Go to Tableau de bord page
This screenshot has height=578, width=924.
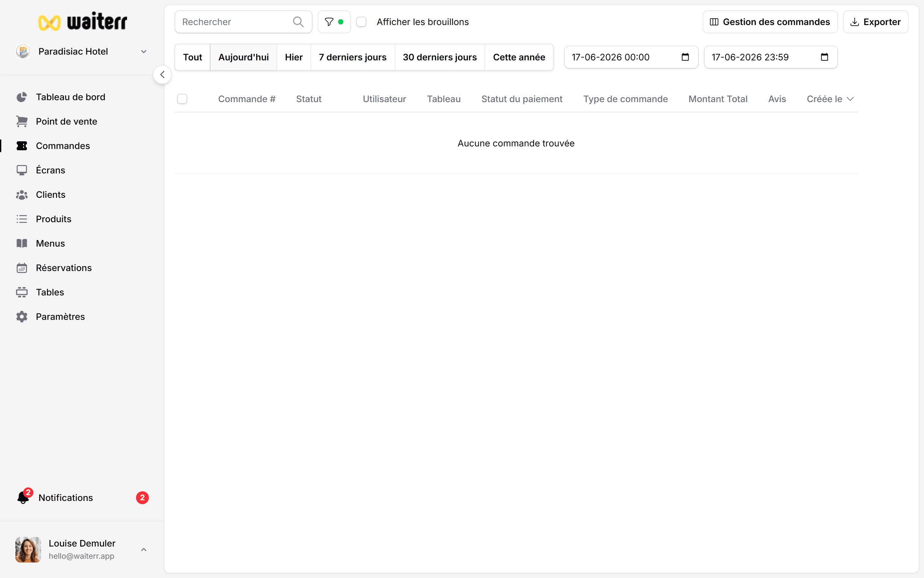[71, 97]
